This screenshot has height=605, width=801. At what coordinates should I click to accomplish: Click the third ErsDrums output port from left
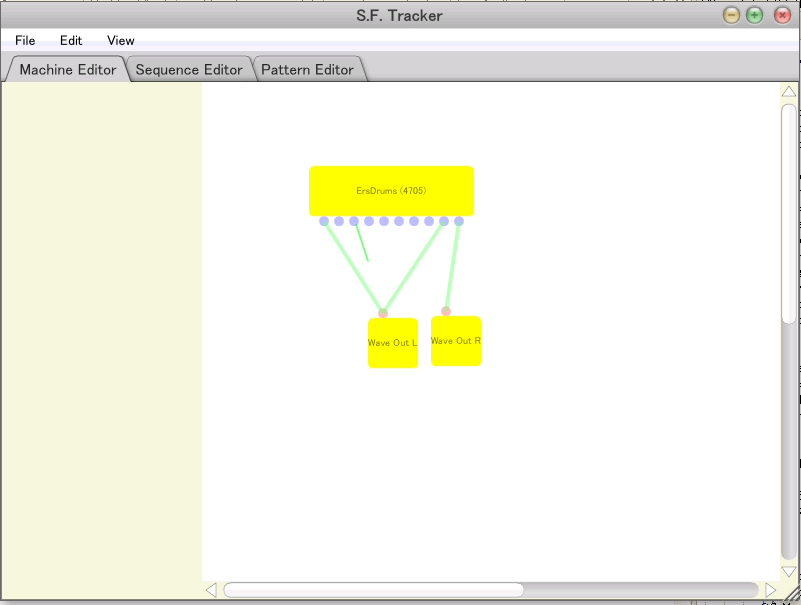pyautogui.click(x=354, y=221)
